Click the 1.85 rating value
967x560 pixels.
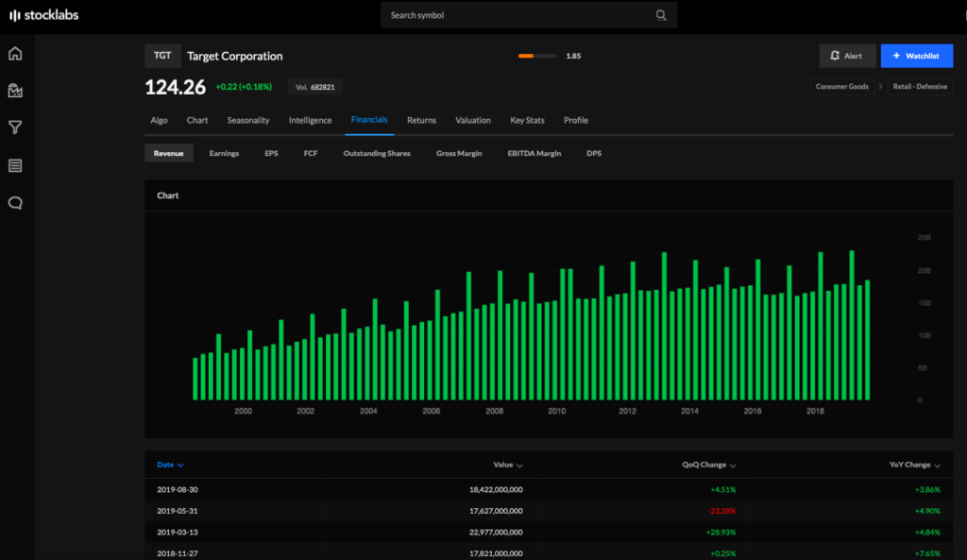point(573,56)
